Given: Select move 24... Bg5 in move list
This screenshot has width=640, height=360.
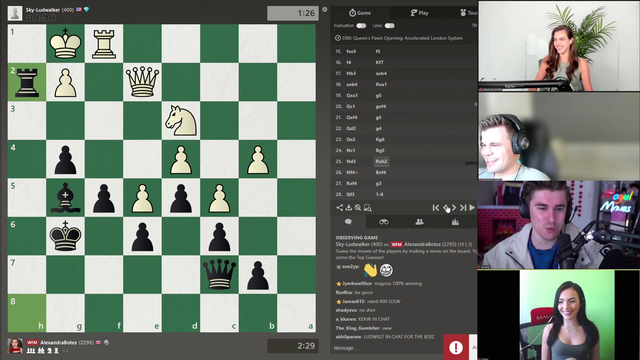Looking at the screenshot, I should pos(380,150).
